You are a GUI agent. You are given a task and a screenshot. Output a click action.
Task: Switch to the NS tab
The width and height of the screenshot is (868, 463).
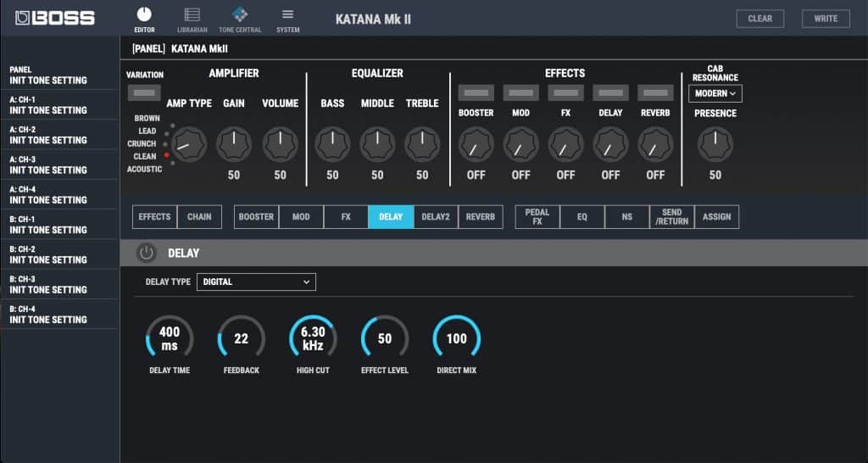627,217
